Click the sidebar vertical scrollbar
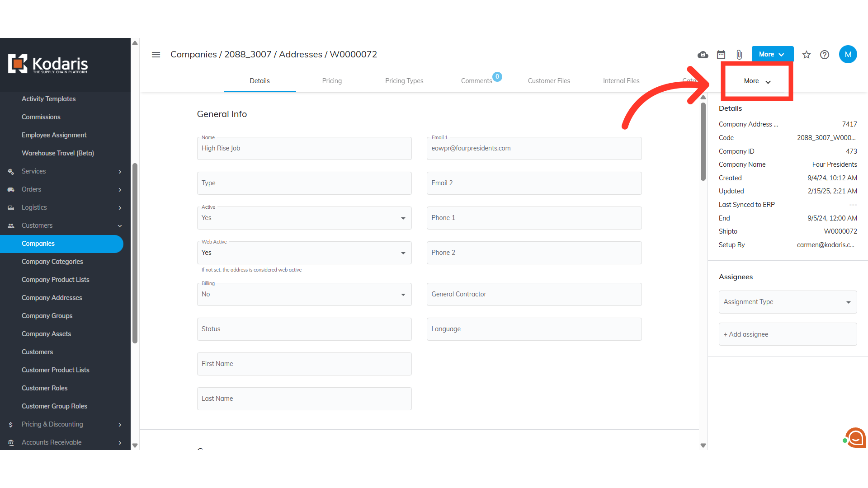The width and height of the screenshot is (868, 488). pos(135,253)
